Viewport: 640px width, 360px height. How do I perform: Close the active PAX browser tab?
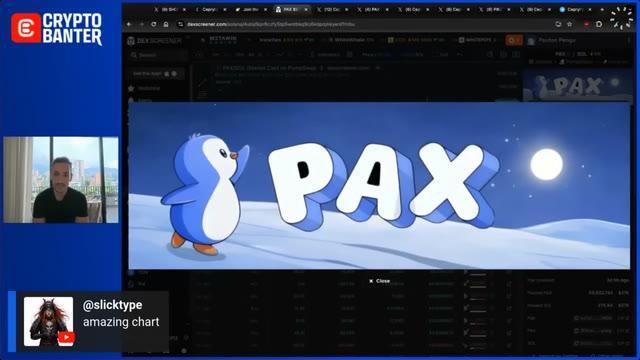[306, 9]
